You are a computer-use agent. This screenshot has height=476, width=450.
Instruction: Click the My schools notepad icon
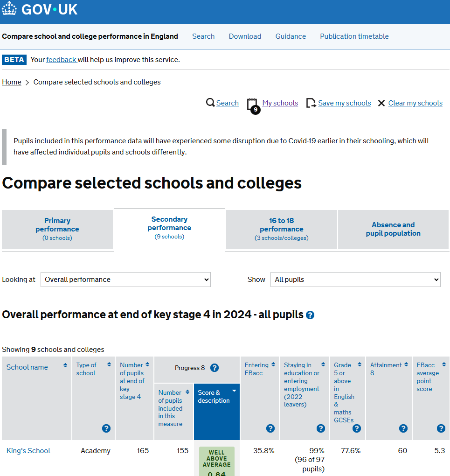click(x=252, y=105)
